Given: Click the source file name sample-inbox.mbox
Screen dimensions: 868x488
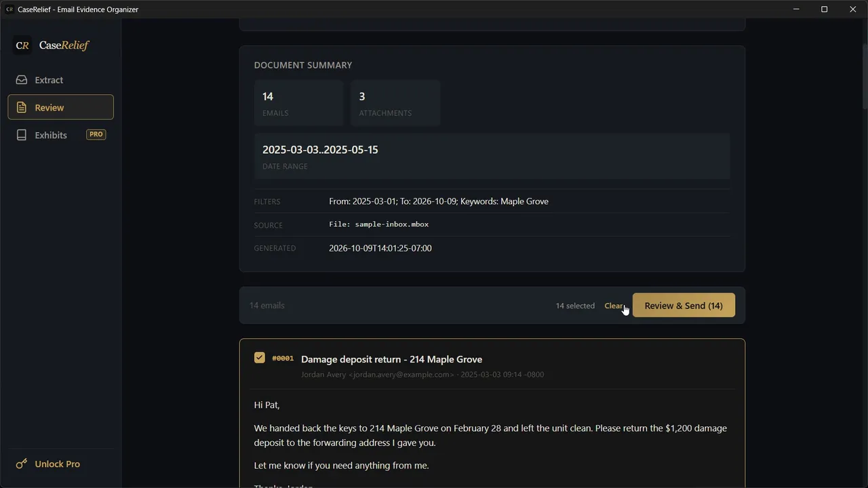Looking at the screenshot, I should (392, 224).
